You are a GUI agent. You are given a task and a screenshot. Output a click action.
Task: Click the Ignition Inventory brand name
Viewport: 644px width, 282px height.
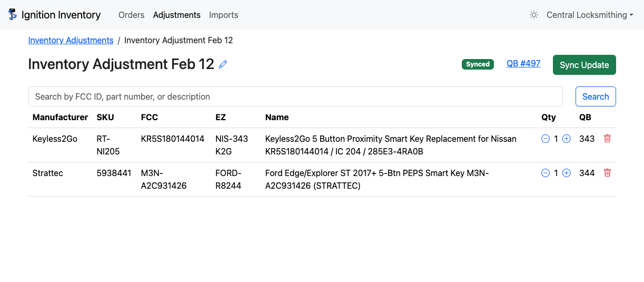(61, 15)
